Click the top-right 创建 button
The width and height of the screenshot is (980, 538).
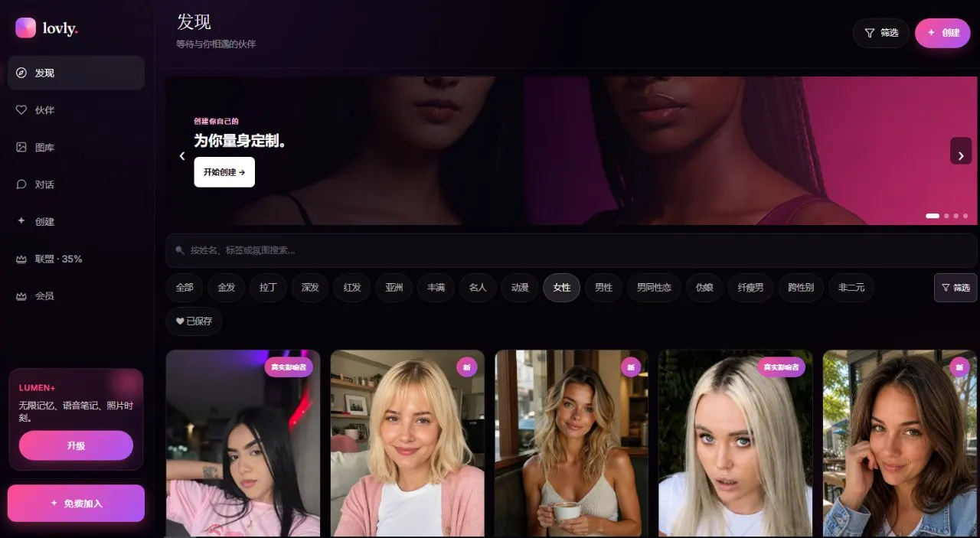(942, 33)
